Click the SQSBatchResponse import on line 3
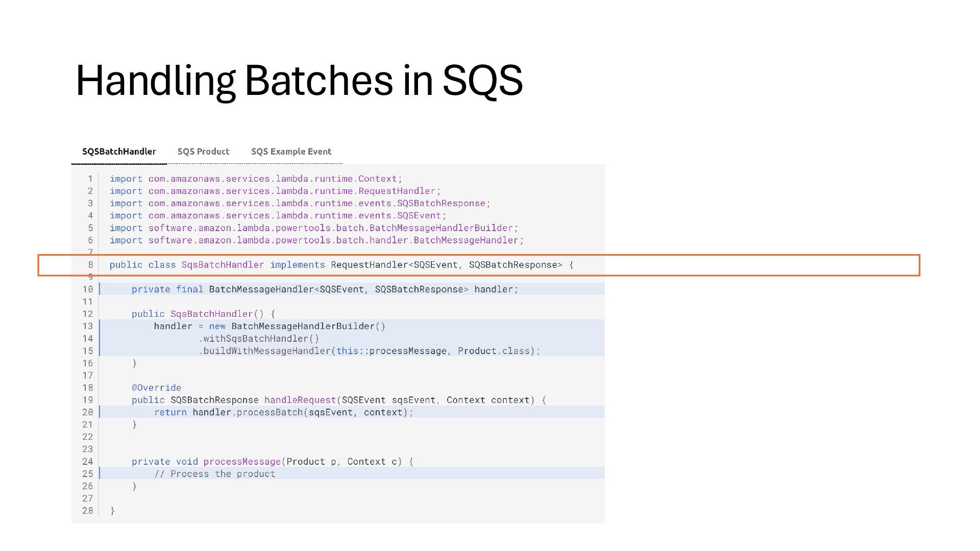 [300, 203]
